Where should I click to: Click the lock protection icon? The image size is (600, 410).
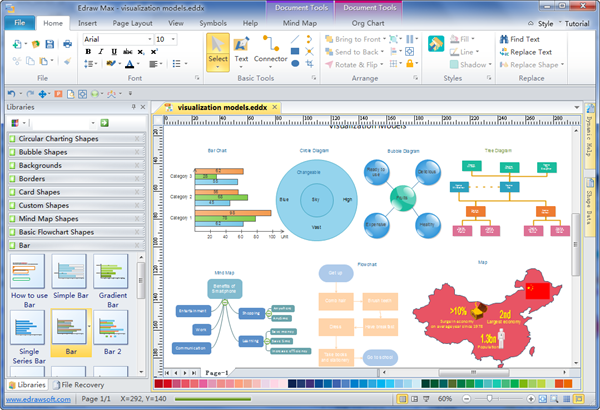(410, 64)
